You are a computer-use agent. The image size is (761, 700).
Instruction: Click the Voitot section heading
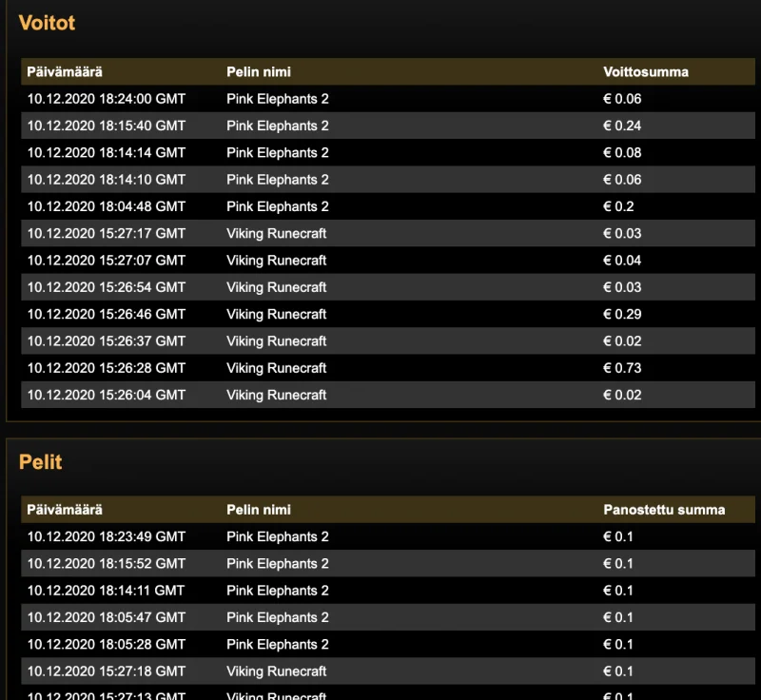click(47, 23)
